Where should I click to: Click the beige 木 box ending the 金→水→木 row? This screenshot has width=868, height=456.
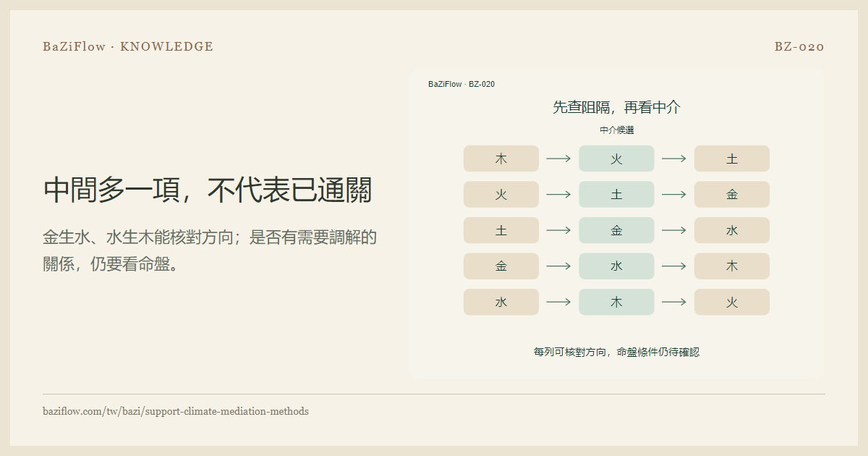[x=732, y=266]
